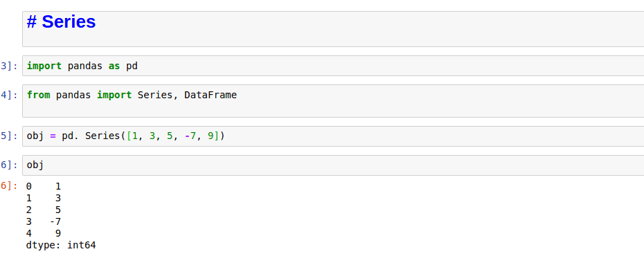Place cursor on 'DataFrame' in the import line

[x=211, y=95]
